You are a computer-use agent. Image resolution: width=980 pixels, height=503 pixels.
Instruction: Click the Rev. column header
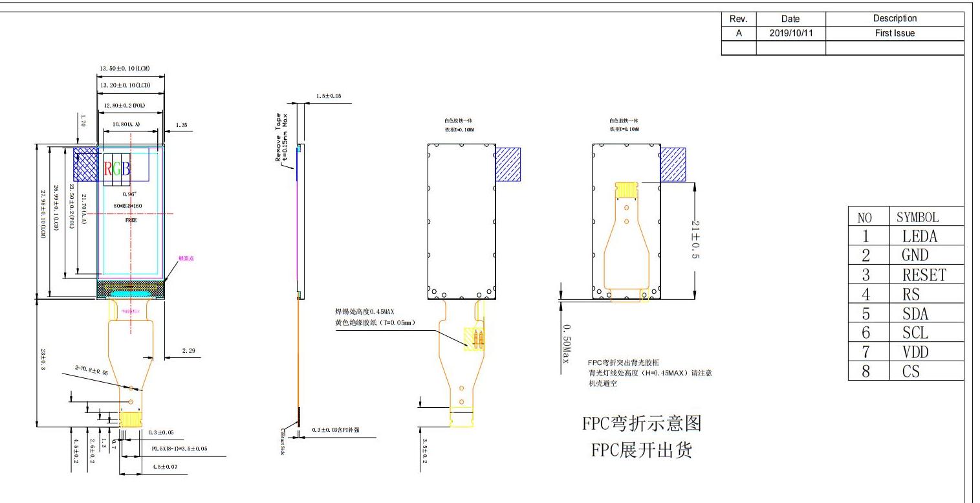click(738, 19)
